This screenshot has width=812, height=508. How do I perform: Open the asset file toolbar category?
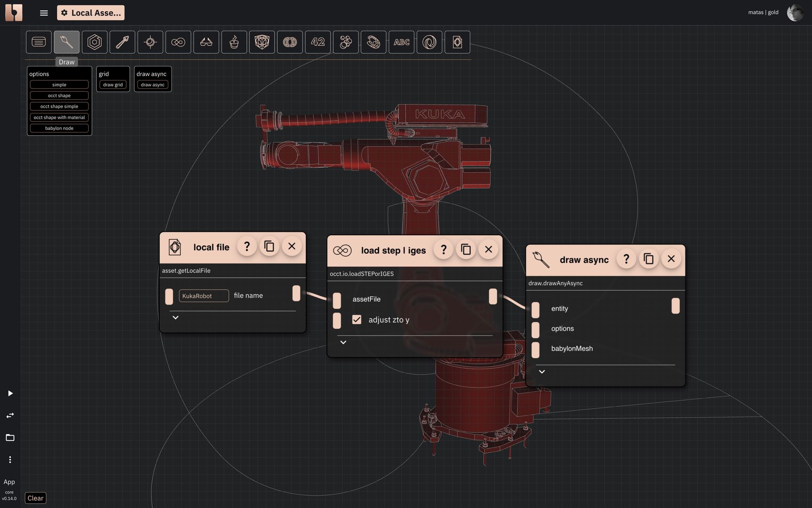click(457, 42)
